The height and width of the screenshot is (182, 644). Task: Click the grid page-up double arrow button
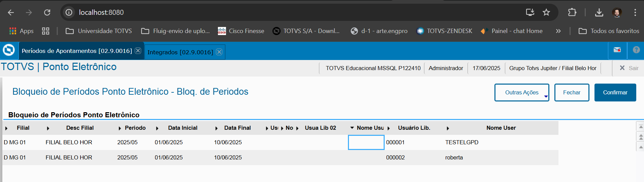pos(641,137)
